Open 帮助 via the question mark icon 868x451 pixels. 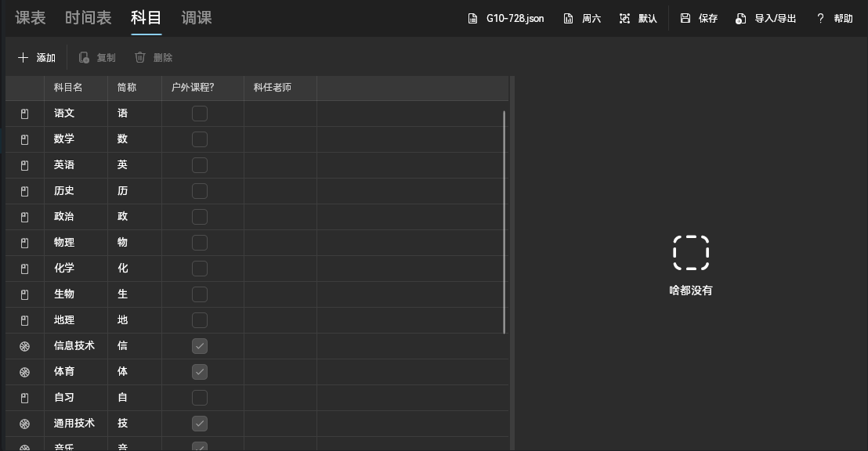[820, 19]
